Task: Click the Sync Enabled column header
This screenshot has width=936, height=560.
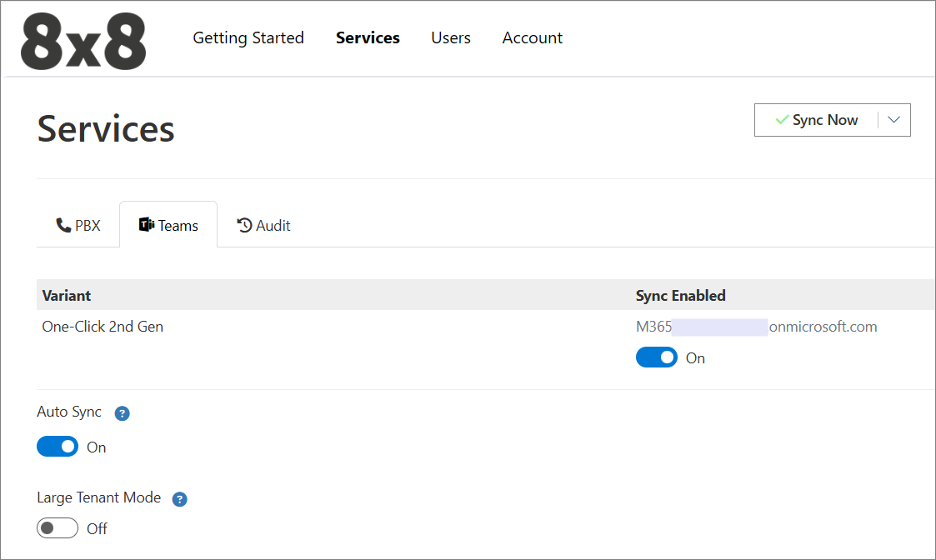Action: pyautogui.click(x=680, y=296)
